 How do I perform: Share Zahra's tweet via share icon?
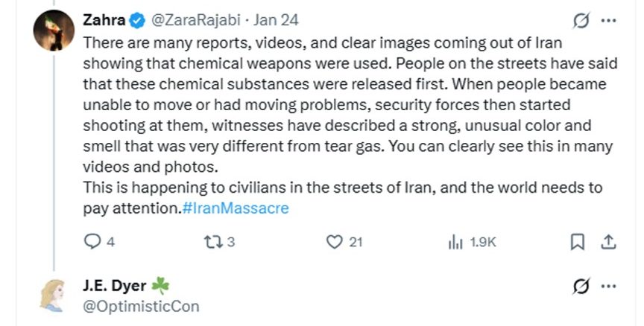tap(607, 242)
